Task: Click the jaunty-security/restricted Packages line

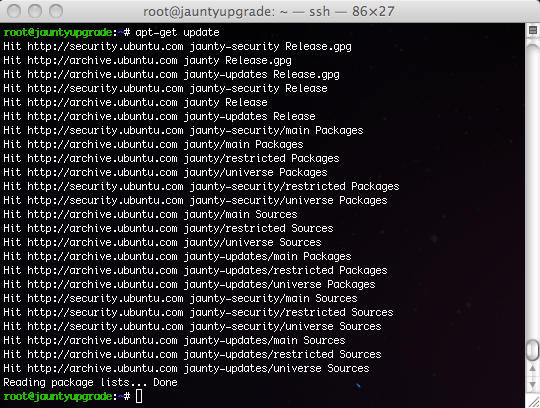Action: [201, 187]
